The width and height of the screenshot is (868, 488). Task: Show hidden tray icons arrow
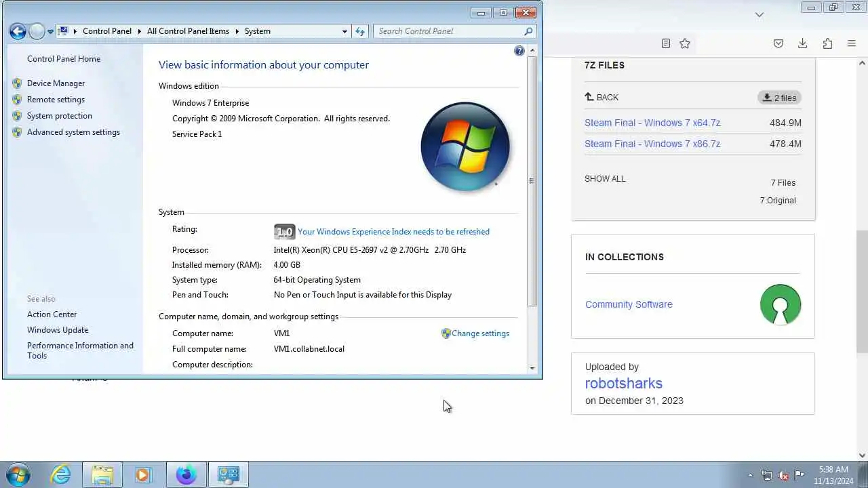click(x=750, y=475)
